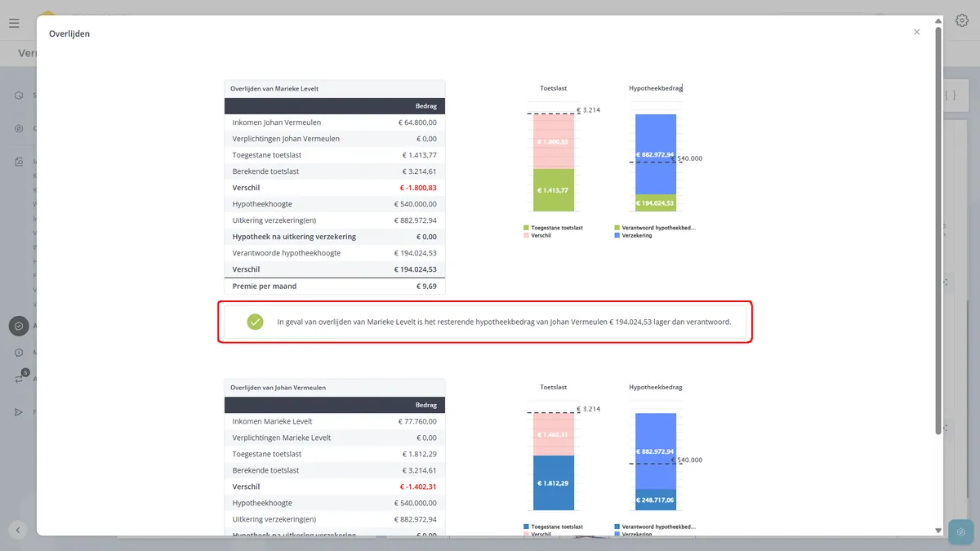Screen dimensions: 980x551
Task: Click the 'Inkomen Marieke Levelt' row label
Action: click(x=273, y=421)
